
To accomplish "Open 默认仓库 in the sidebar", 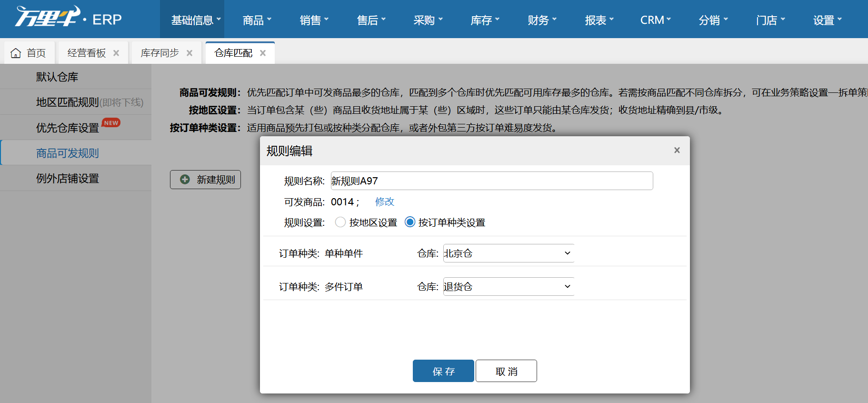I will tap(76, 77).
